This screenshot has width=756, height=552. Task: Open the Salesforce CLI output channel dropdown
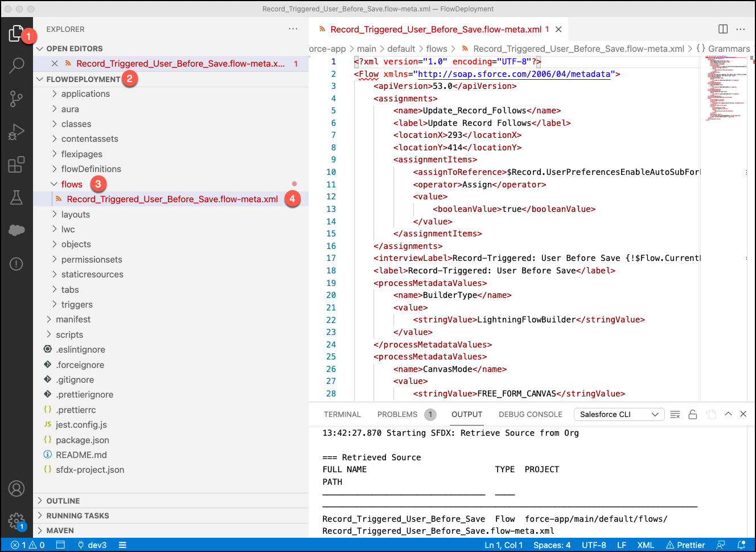pos(619,414)
